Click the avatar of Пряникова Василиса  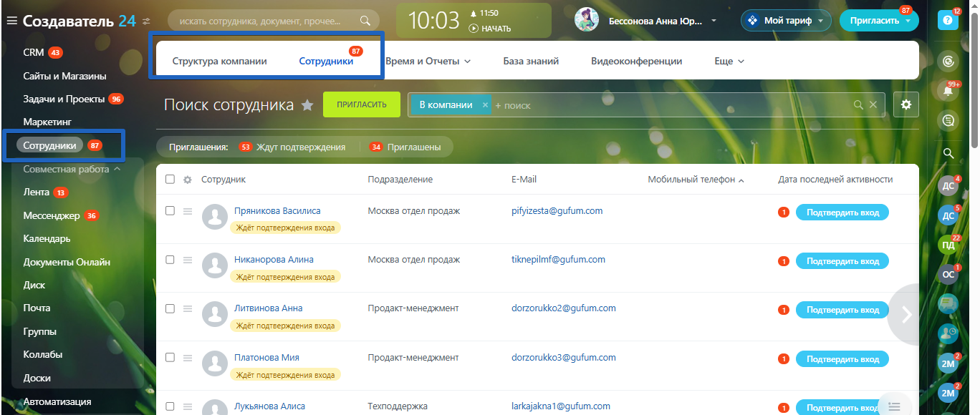pyautogui.click(x=215, y=218)
